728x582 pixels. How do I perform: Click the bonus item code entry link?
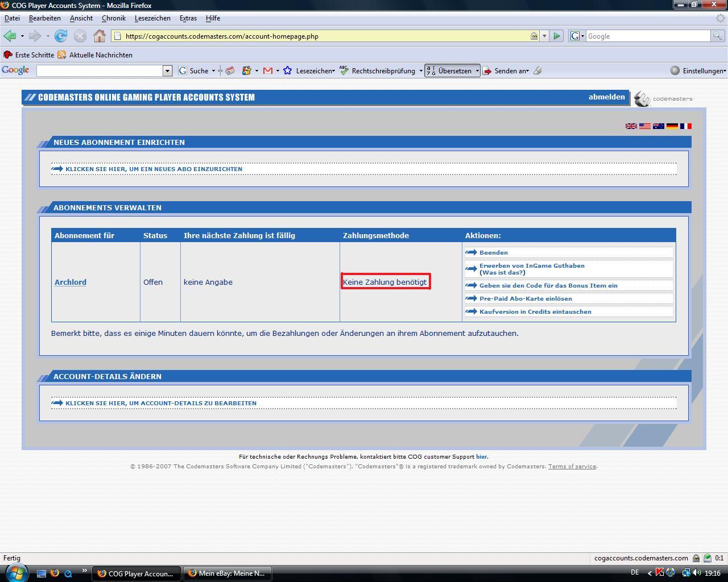(x=548, y=285)
